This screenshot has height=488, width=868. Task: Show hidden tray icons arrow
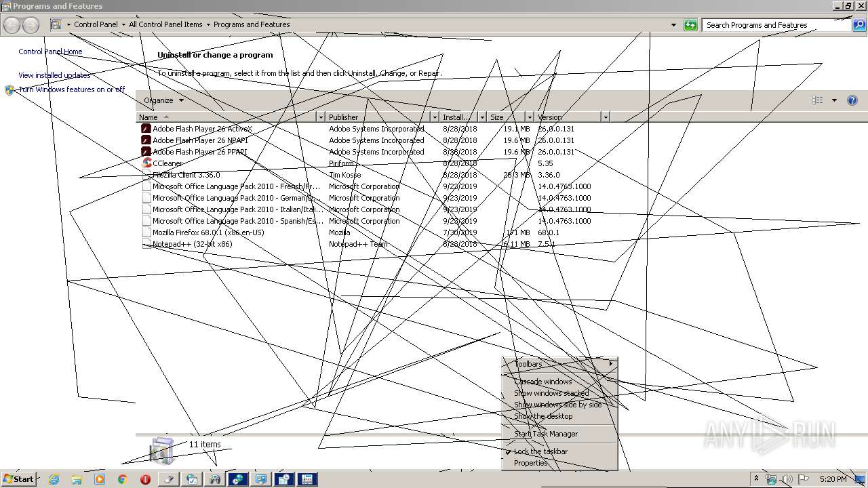[x=756, y=479]
